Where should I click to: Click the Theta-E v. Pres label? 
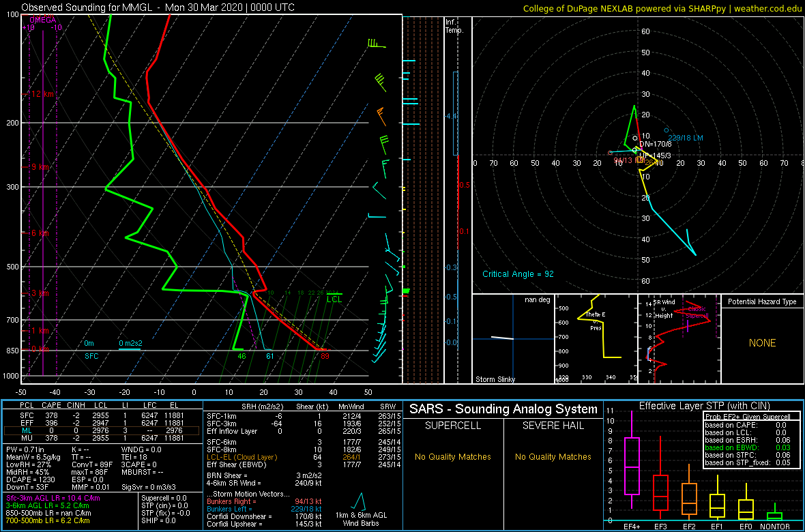[595, 322]
